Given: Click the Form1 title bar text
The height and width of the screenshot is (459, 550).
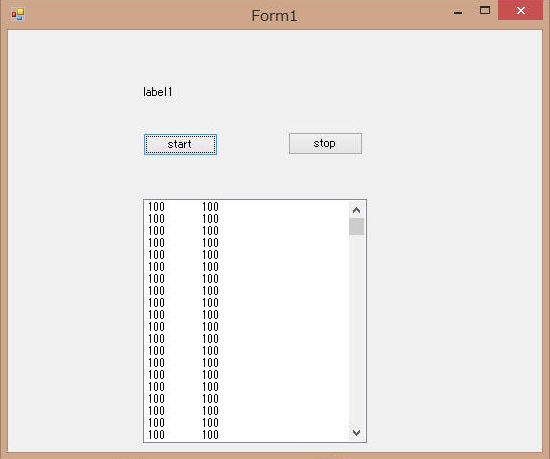Looking at the screenshot, I should click(274, 16).
